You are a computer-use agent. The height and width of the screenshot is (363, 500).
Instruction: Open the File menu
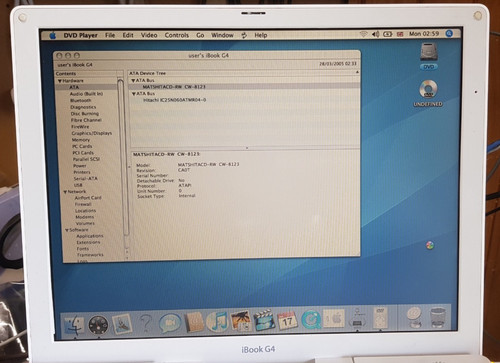click(x=110, y=35)
